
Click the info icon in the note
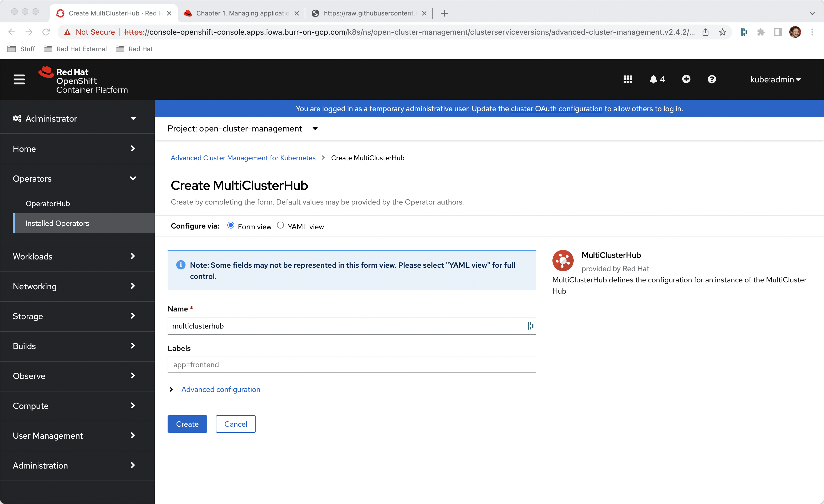[181, 265]
